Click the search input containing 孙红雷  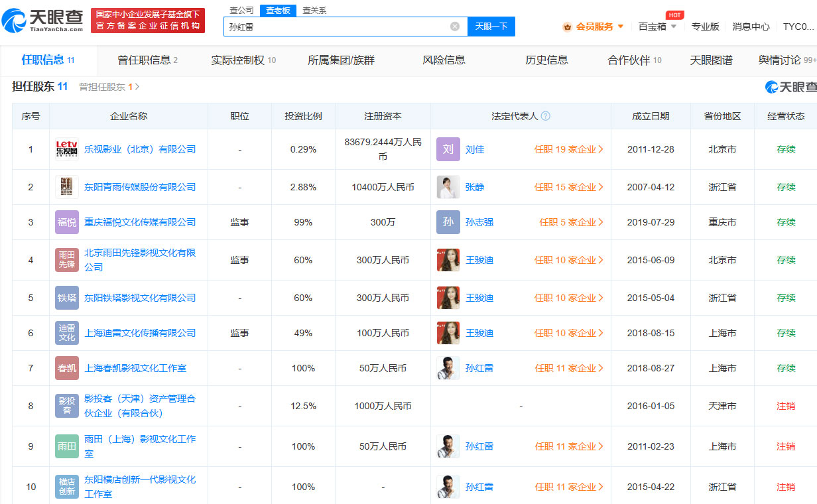[335, 27]
